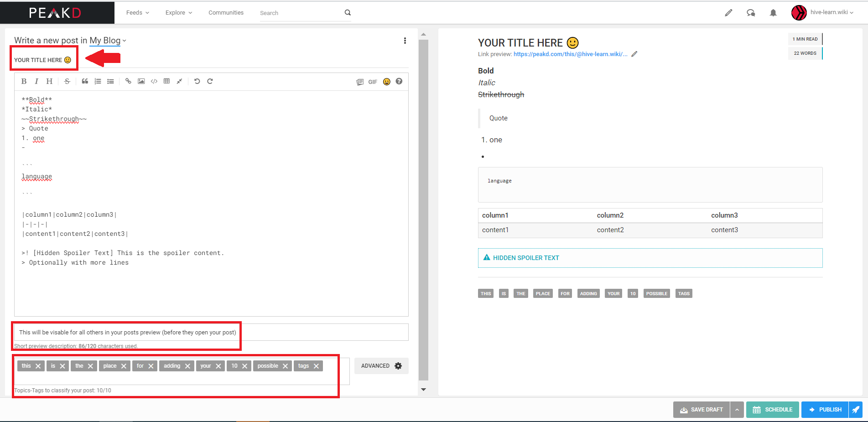Edit the link preview with pencil icon
This screenshot has height=422, width=868.
tap(634, 54)
